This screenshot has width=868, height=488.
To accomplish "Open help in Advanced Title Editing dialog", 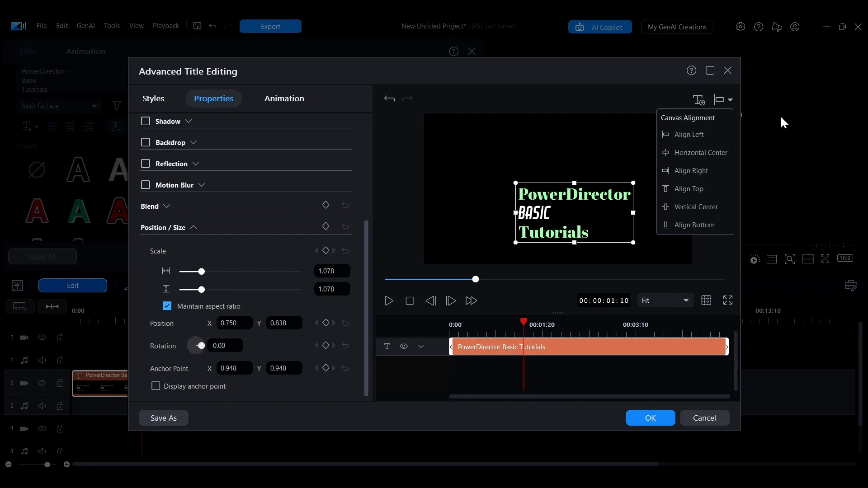I will 691,70.
